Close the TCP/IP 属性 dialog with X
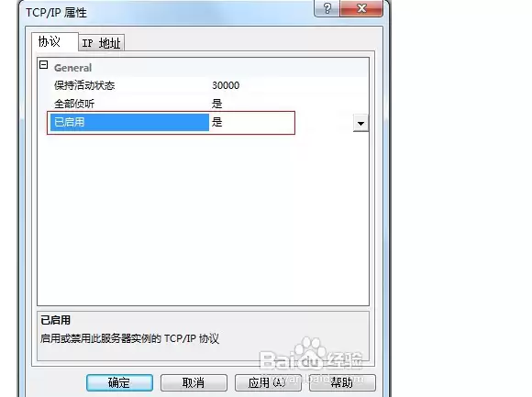 click(361, 8)
